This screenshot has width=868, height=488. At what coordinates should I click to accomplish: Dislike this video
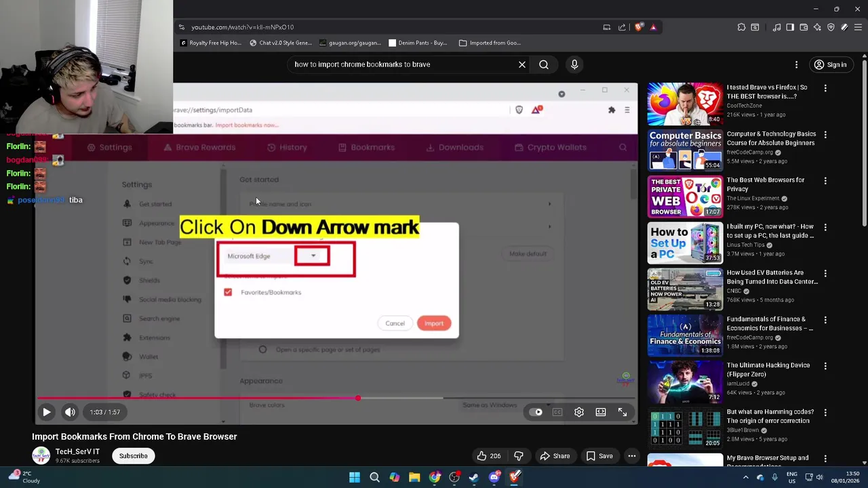(x=519, y=456)
